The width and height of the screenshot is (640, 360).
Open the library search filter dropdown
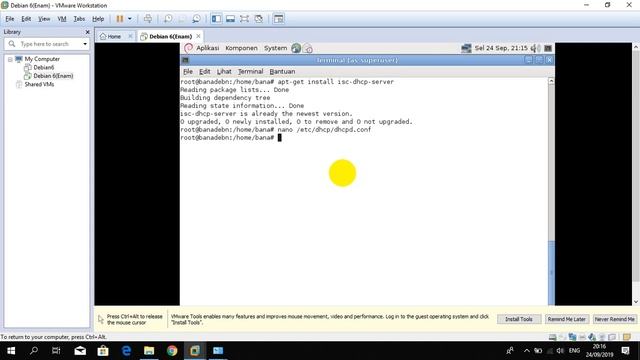(x=85, y=44)
